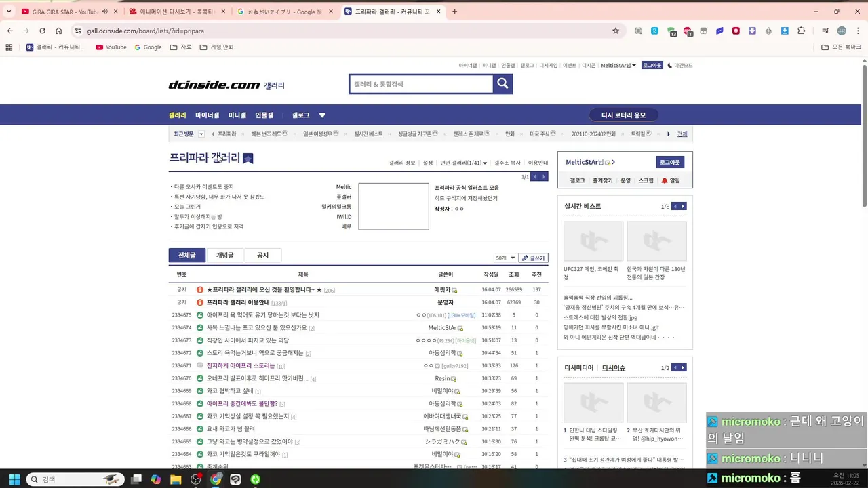Click 전체 link in recent visits bar
The image size is (868, 488).
coord(682,134)
